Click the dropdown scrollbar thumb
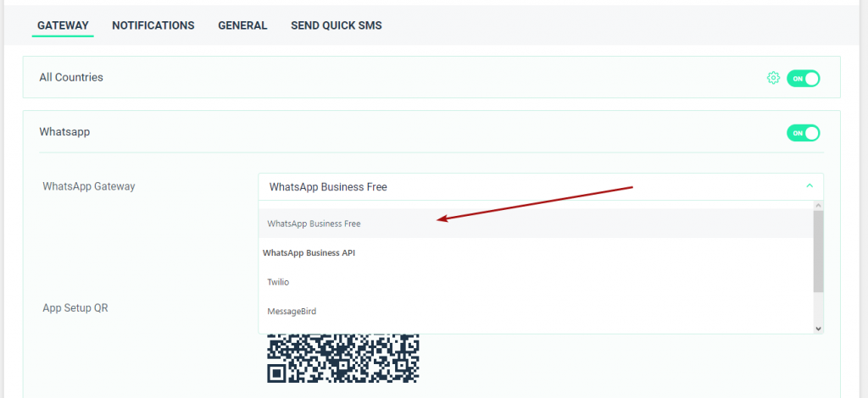The width and height of the screenshot is (868, 398). click(818, 251)
